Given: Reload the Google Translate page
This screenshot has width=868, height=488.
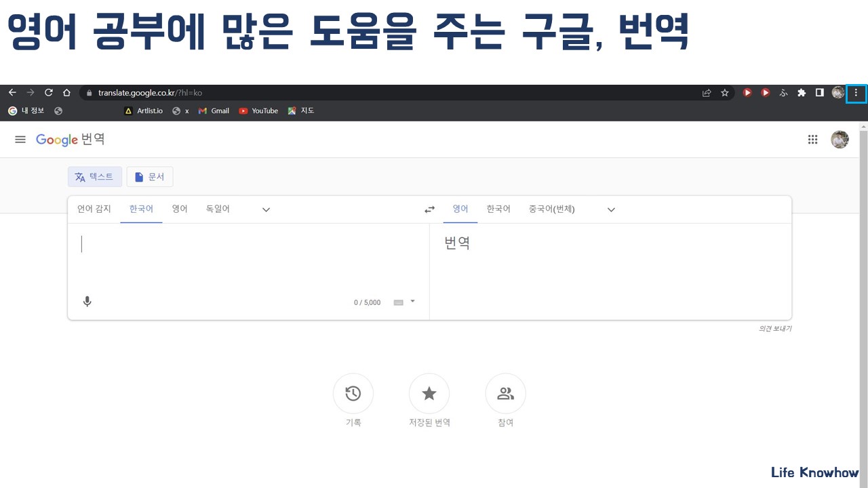Looking at the screenshot, I should click(49, 93).
